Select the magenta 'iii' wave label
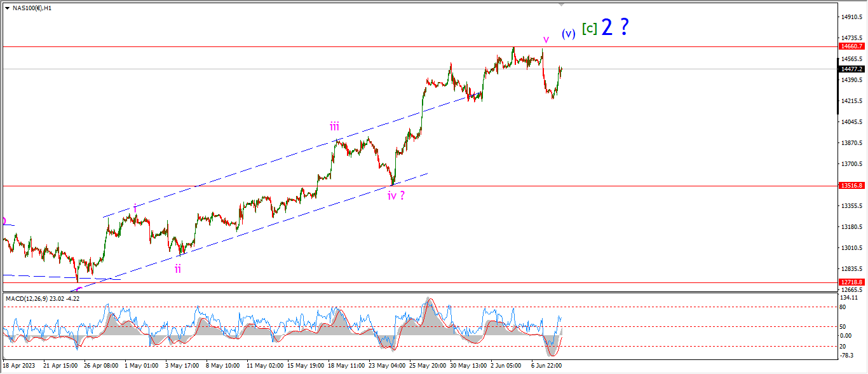868x374 pixels. pyautogui.click(x=334, y=126)
